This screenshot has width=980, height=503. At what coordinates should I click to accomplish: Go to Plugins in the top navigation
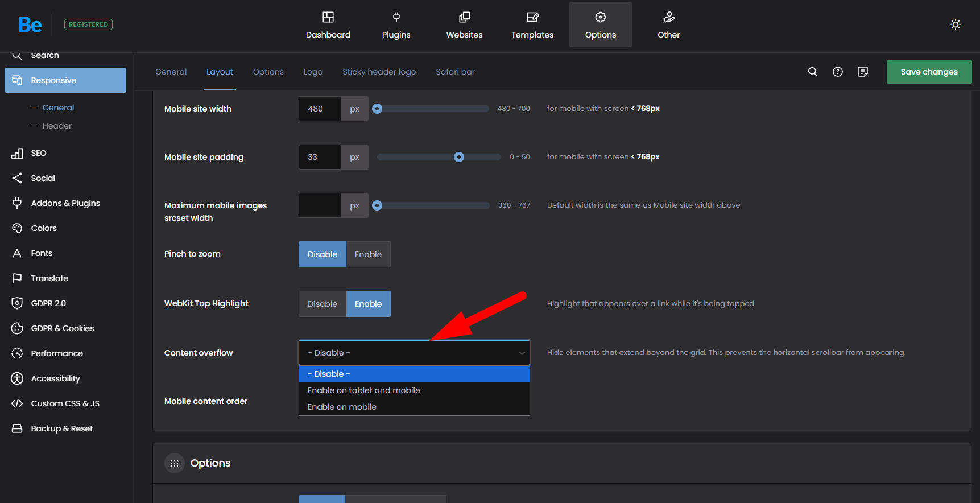(x=396, y=25)
